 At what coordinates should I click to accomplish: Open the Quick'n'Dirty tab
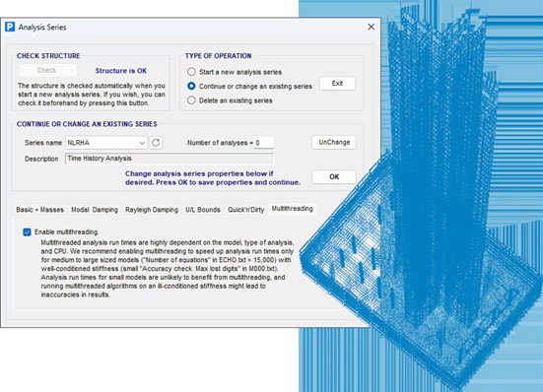245,210
